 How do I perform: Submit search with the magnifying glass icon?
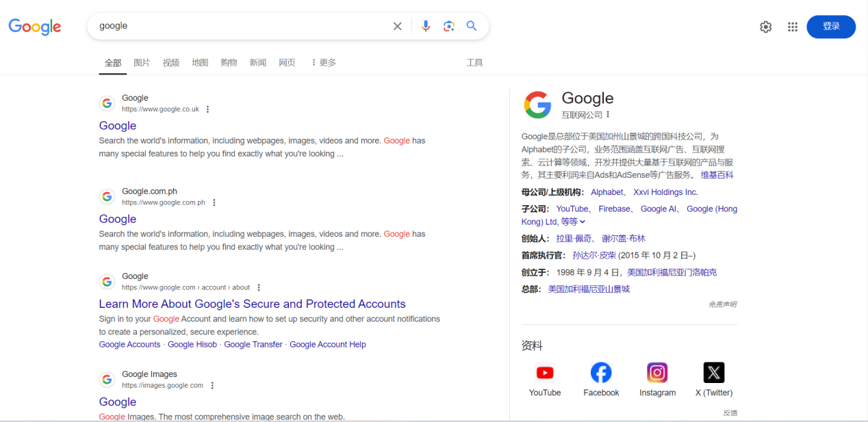click(472, 26)
